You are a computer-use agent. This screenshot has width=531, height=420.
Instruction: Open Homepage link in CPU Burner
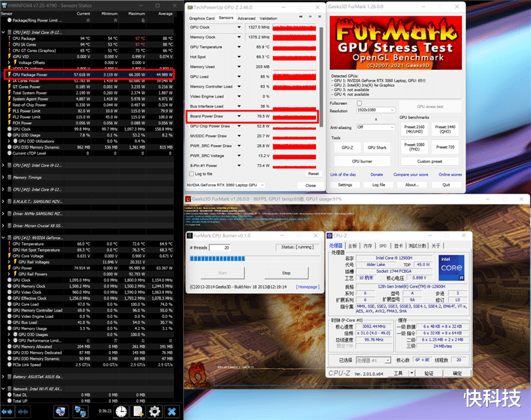tap(307, 287)
